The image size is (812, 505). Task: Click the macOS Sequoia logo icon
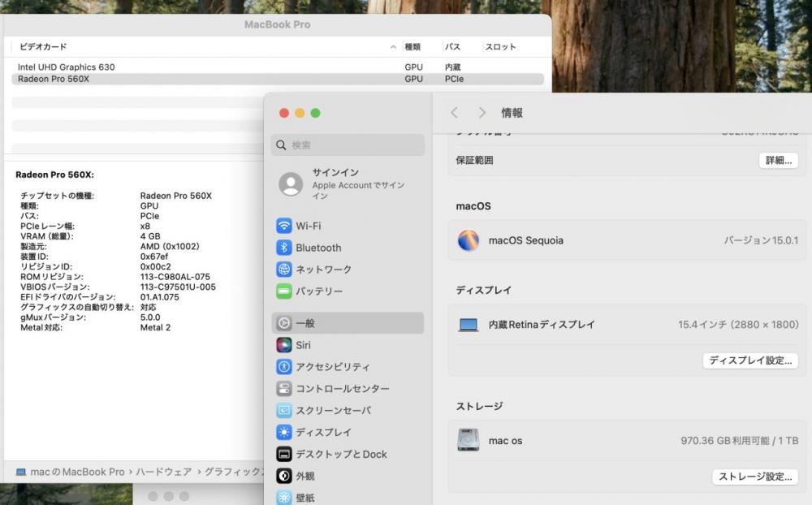point(469,240)
